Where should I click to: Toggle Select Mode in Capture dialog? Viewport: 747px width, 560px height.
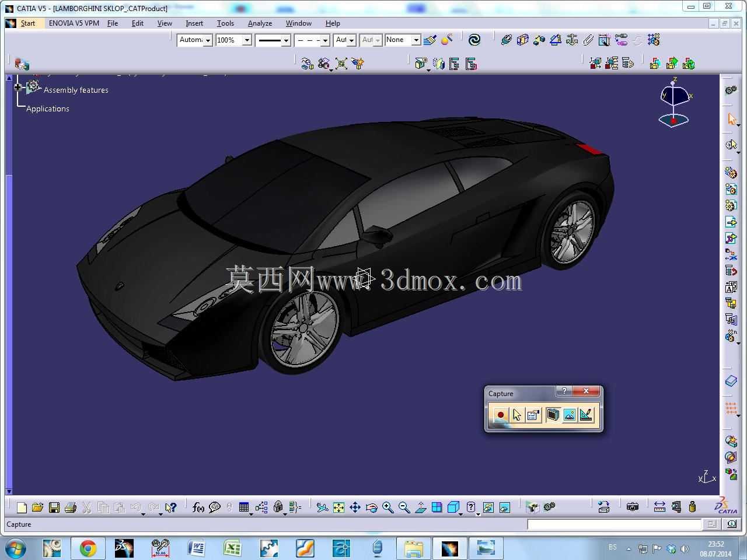point(516,415)
